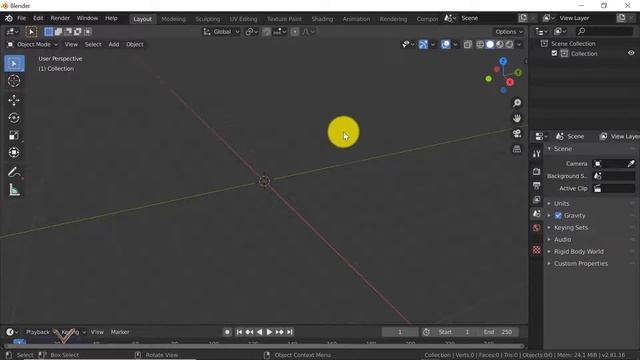Toggle the Collection exclude checkbox

(554, 53)
